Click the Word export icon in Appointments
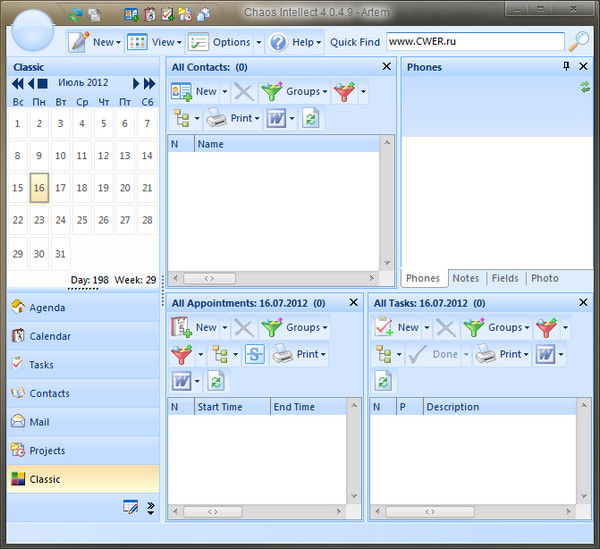 182,380
